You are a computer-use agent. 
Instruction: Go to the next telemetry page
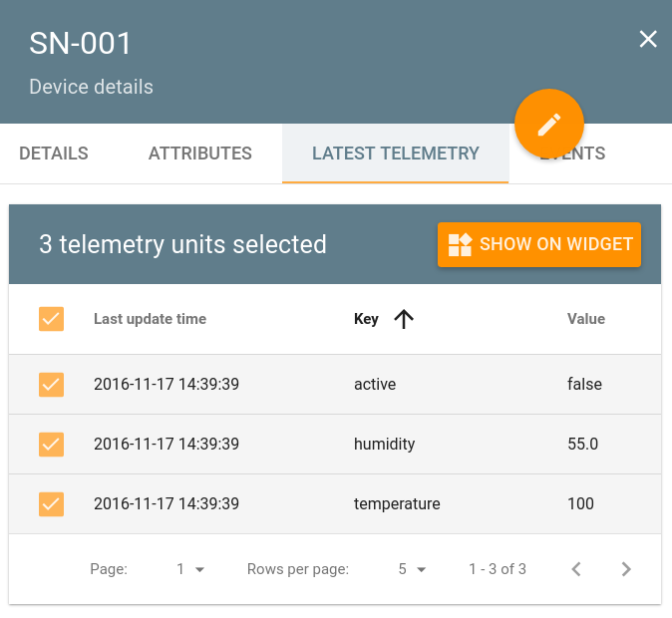tap(626, 569)
